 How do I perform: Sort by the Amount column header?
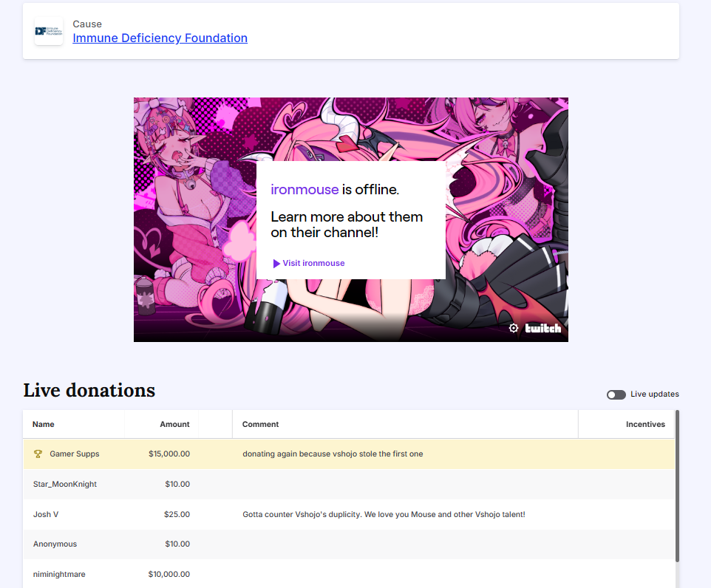174,424
